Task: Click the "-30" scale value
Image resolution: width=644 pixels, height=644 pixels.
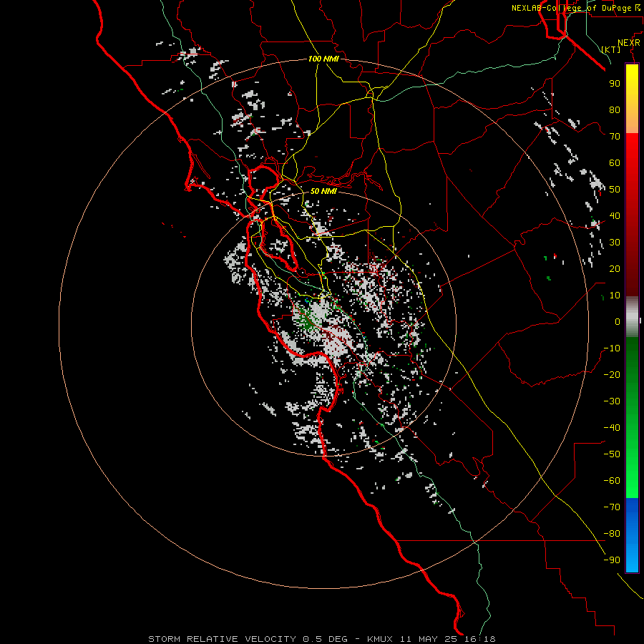Action: click(x=612, y=401)
